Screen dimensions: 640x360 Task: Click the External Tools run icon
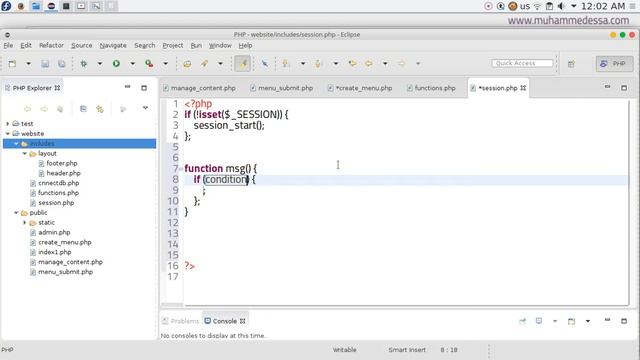[x=149, y=64]
